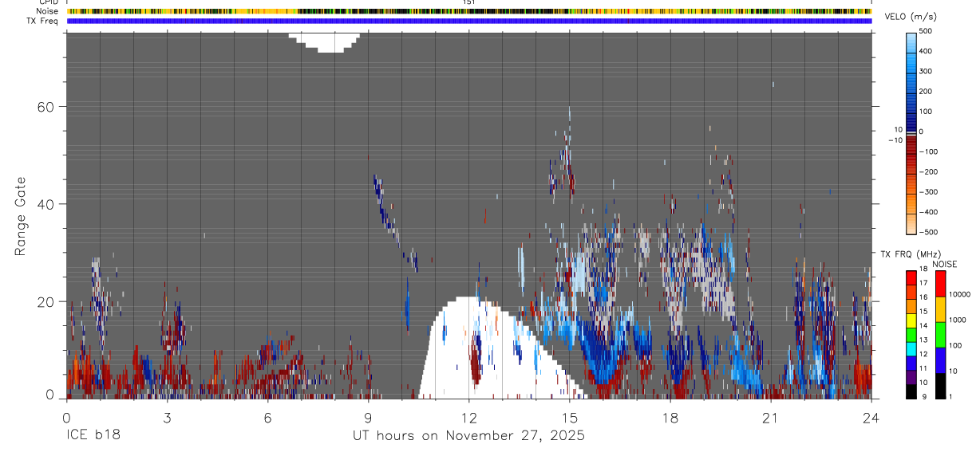
Task: Click the 500 label on velocity scale
Action: tap(926, 31)
